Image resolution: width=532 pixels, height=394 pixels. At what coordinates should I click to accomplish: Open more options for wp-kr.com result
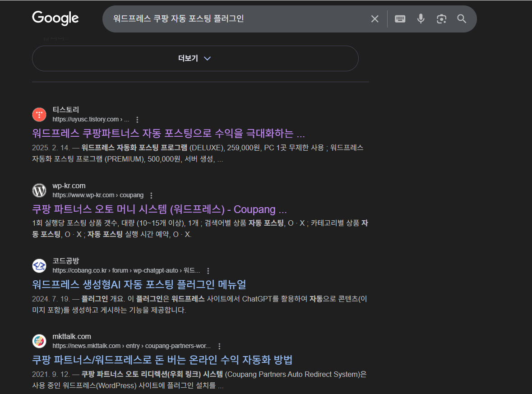[151, 195]
